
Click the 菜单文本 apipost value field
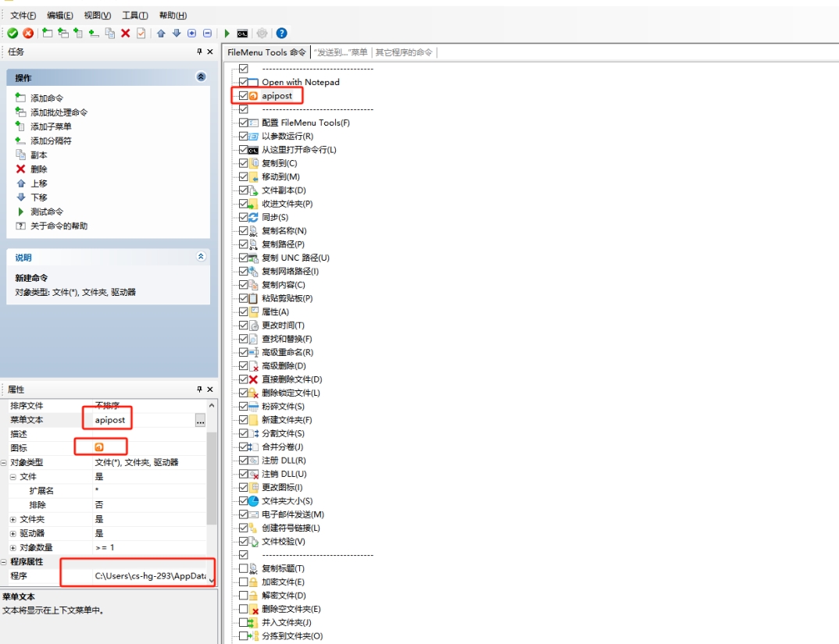[x=144, y=420]
